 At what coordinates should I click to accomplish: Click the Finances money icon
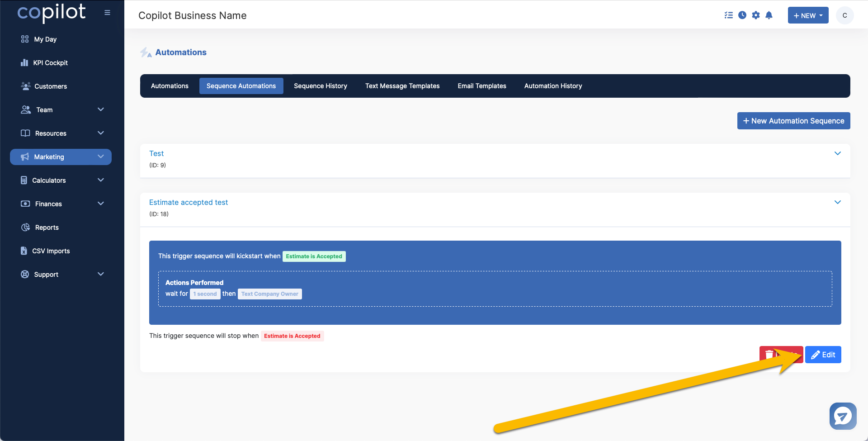click(25, 204)
